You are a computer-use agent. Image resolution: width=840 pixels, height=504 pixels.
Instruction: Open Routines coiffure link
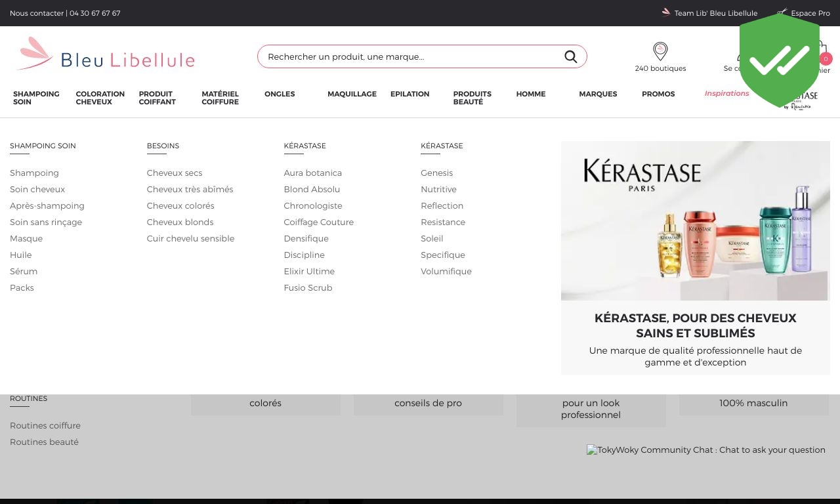tap(45, 425)
